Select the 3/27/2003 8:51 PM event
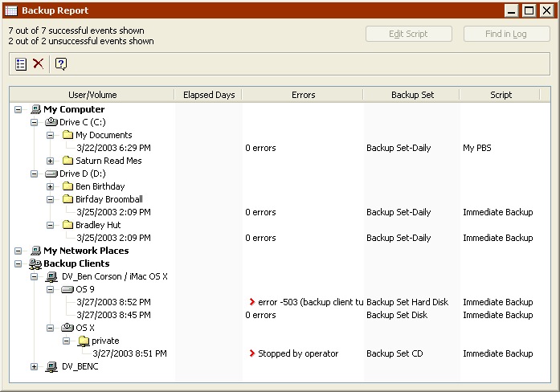The height and width of the screenshot is (392, 560). (x=129, y=353)
